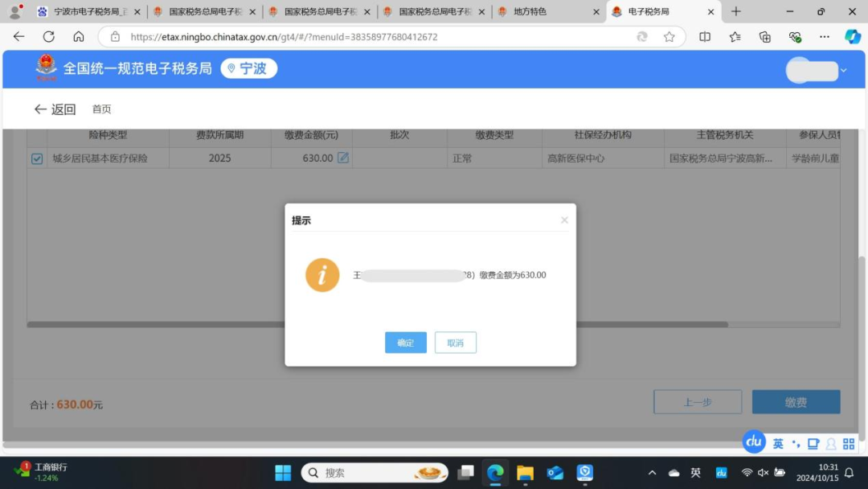
Task: Click 确定 to confirm the payment amount
Action: 406,343
